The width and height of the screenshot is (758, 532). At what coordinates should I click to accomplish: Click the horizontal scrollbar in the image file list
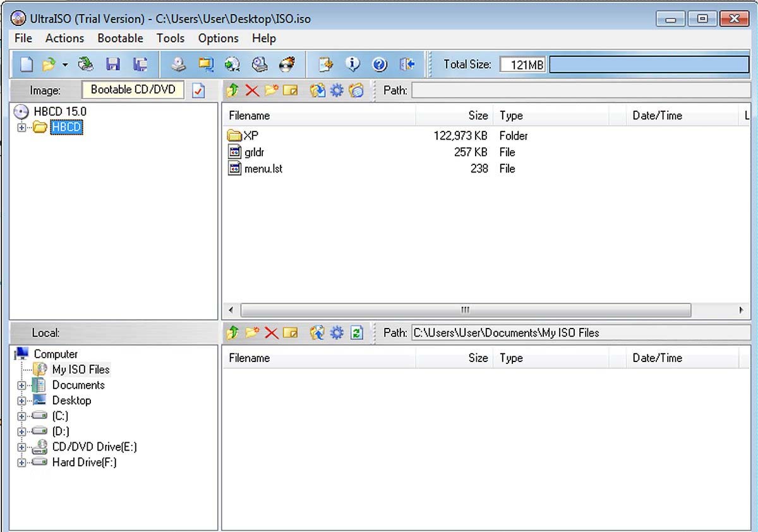tap(466, 310)
